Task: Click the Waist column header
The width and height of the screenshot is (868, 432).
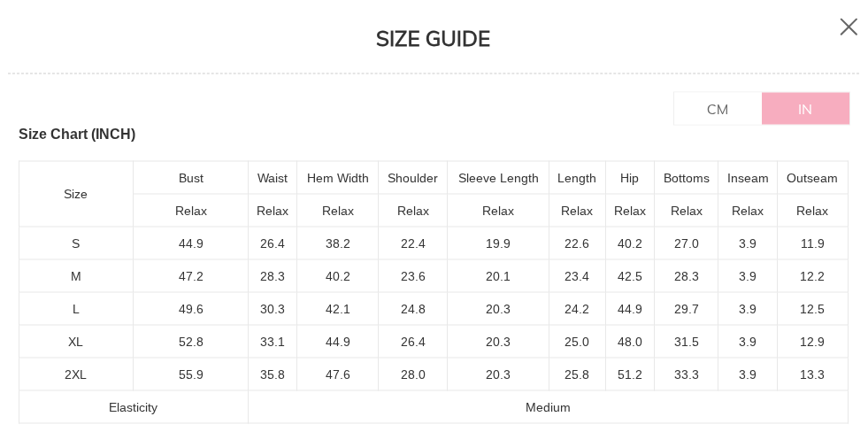Action: (x=273, y=178)
